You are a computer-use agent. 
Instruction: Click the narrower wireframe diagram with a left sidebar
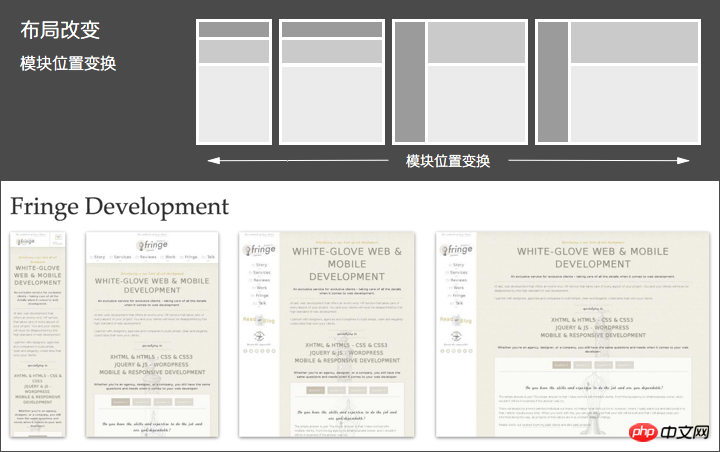coord(460,82)
